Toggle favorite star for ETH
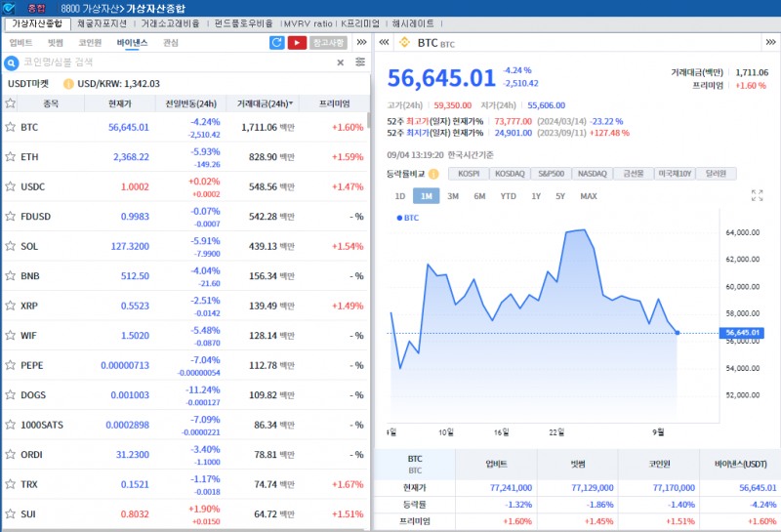 click(11, 157)
